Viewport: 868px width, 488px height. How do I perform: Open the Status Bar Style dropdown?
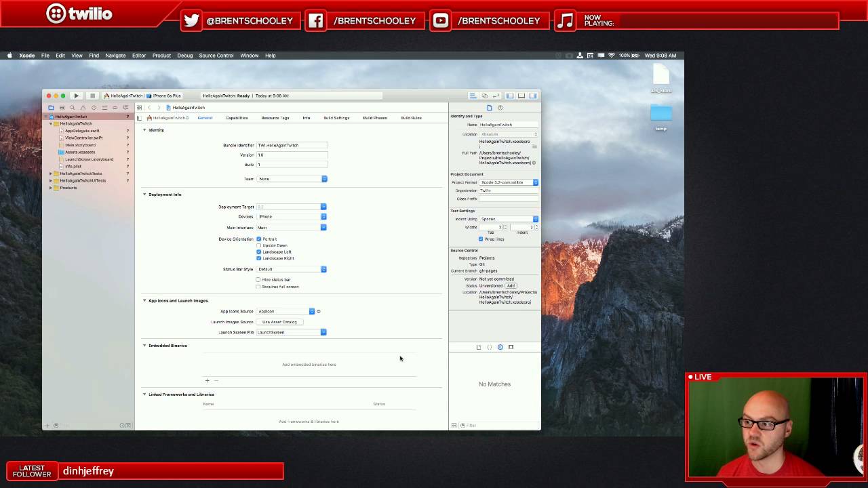click(292, 269)
